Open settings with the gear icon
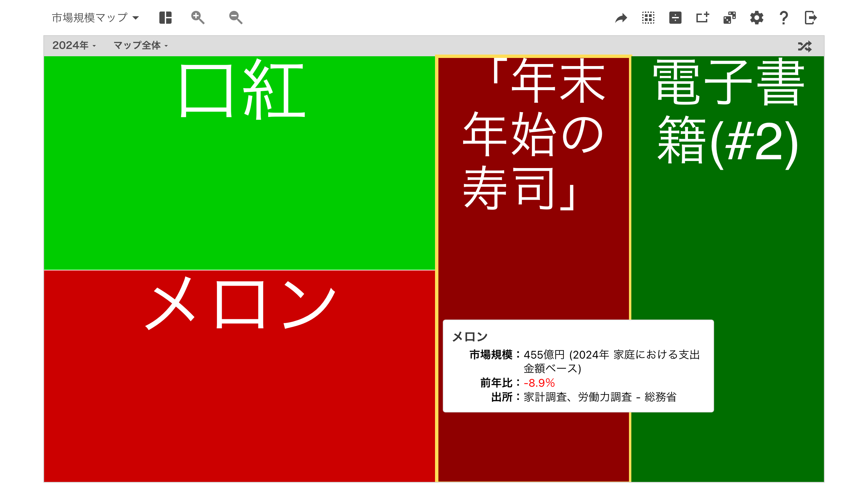 point(757,18)
